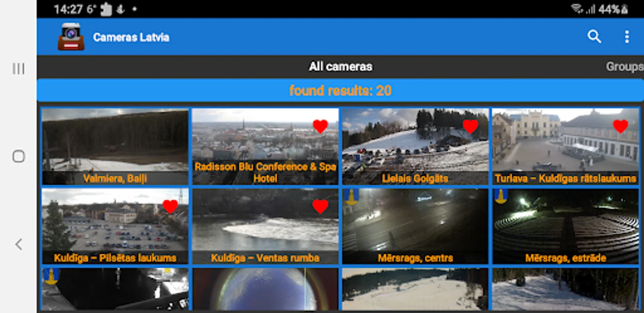Click the Mērsrags, centrs coat of arms icon
This screenshot has height=313, width=644.
coord(351,196)
